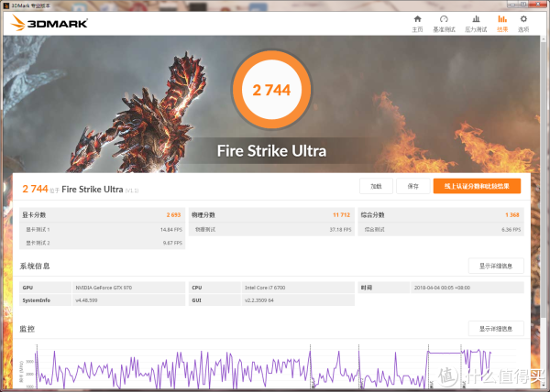Close the 3DMark window

540,5
